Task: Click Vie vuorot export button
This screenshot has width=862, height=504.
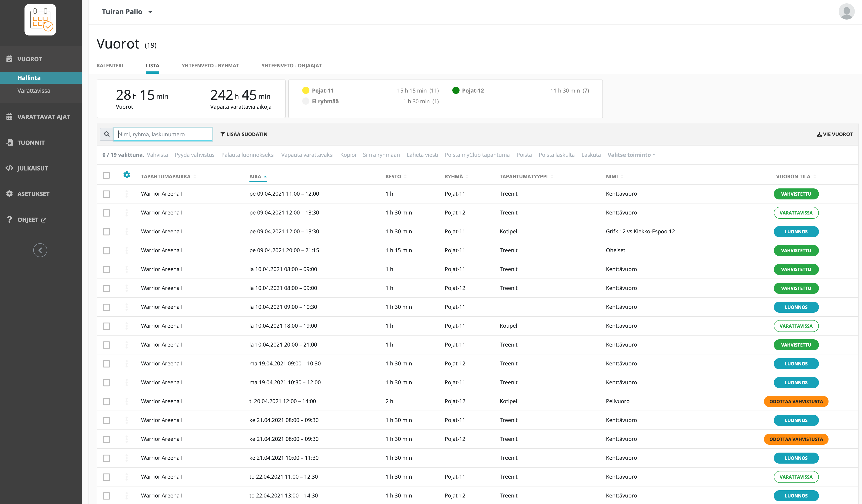Action: tap(835, 134)
